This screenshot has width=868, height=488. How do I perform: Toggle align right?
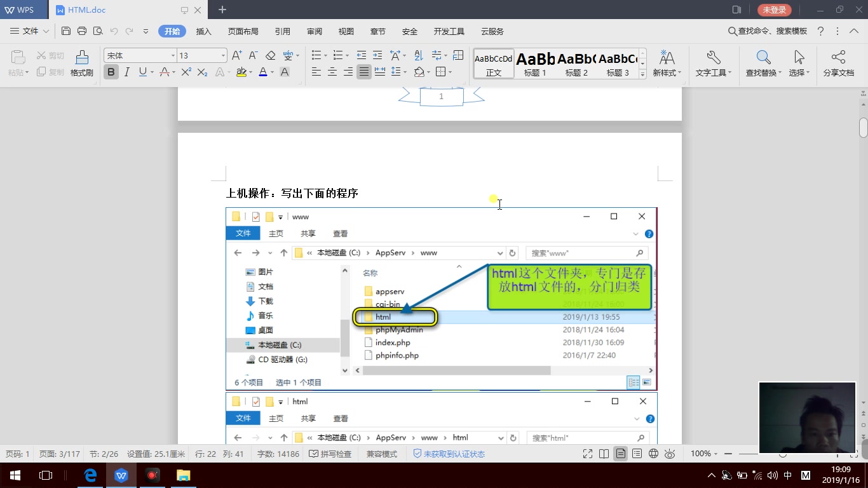click(348, 72)
